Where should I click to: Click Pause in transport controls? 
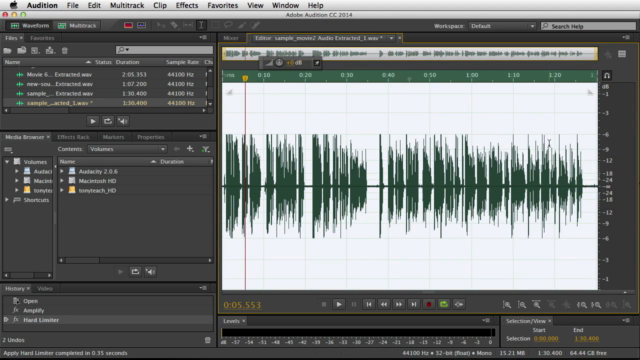coord(354,304)
